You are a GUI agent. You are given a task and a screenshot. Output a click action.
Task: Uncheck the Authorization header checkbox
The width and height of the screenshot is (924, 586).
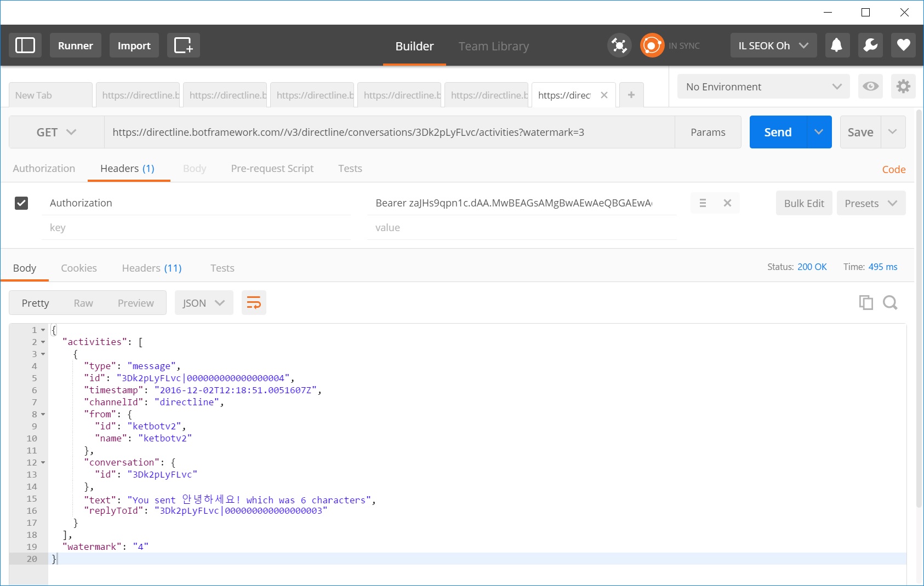click(x=21, y=203)
